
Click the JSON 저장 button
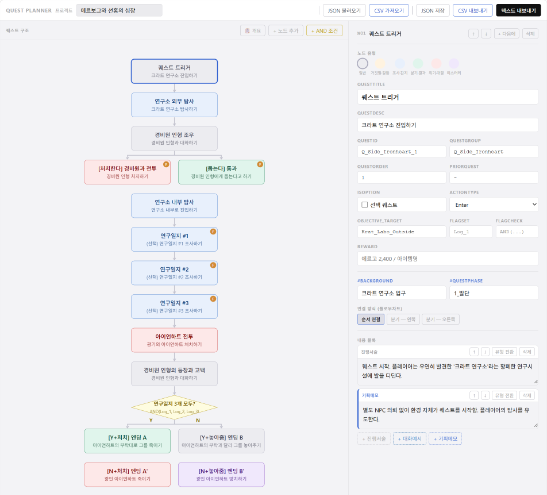coord(433,11)
